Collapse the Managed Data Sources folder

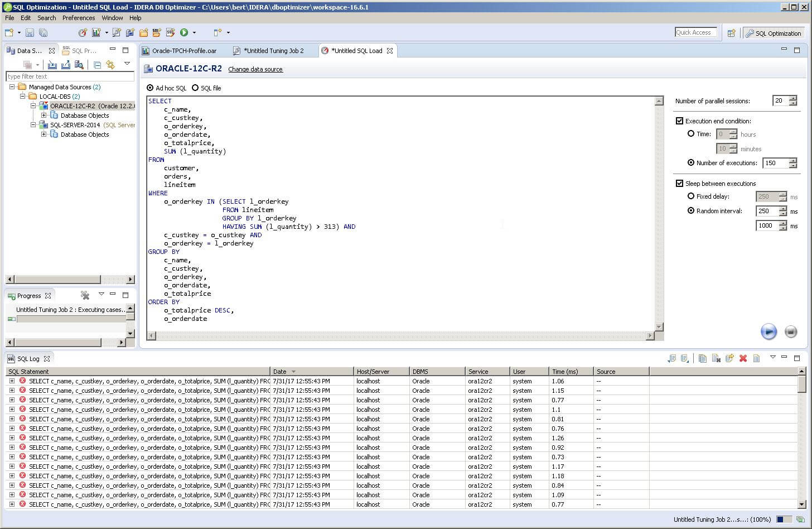[x=11, y=86]
